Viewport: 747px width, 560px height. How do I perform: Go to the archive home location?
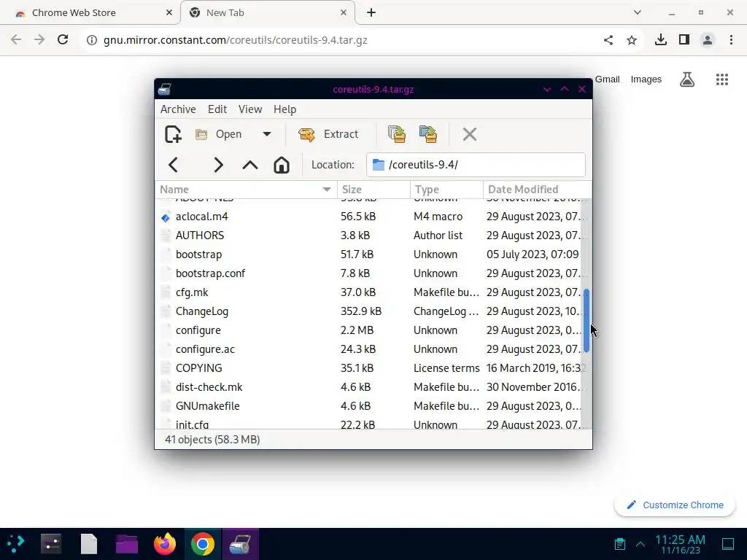tap(282, 165)
